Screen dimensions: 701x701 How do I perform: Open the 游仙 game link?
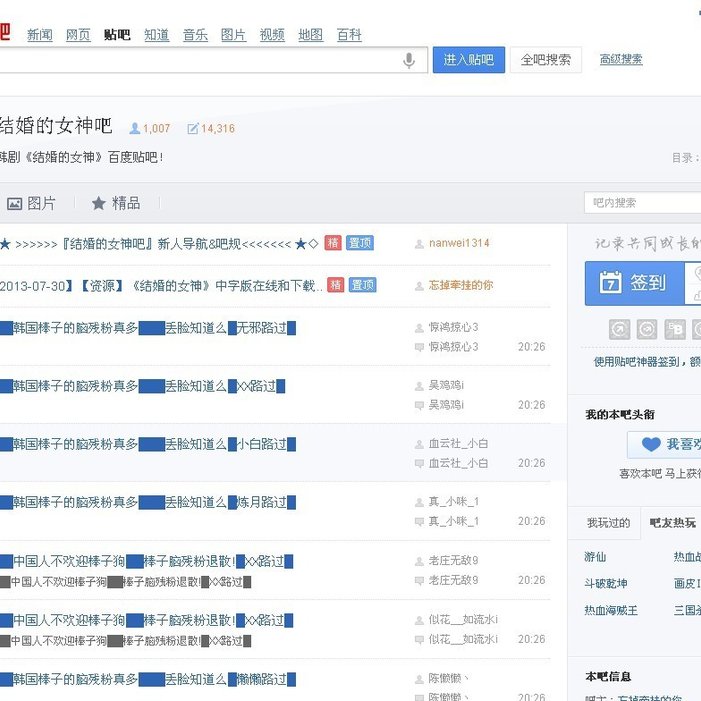click(x=595, y=557)
